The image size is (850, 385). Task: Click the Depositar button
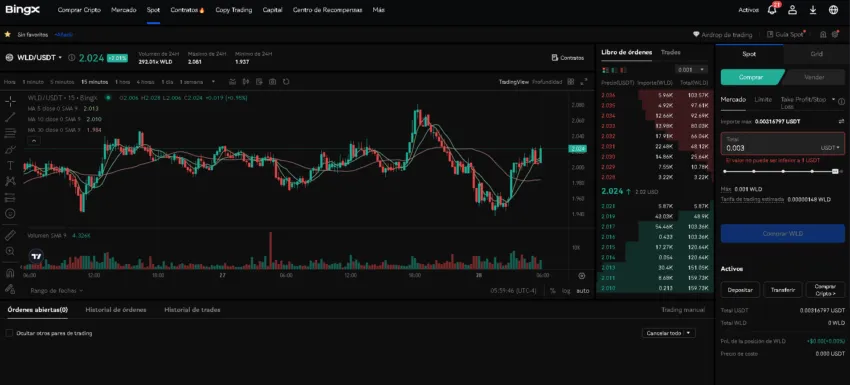(740, 290)
